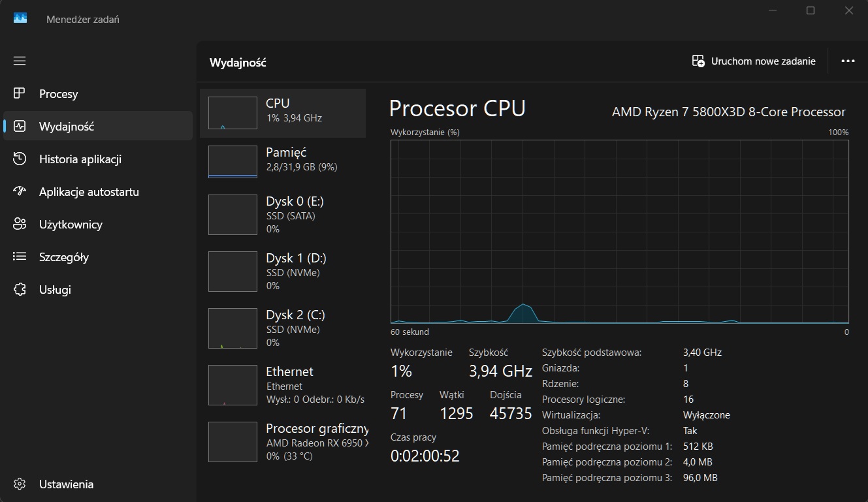Click the 0:02:00:52 uptime value
This screenshot has width=868, height=502.
pyautogui.click(x=425, y=456)
